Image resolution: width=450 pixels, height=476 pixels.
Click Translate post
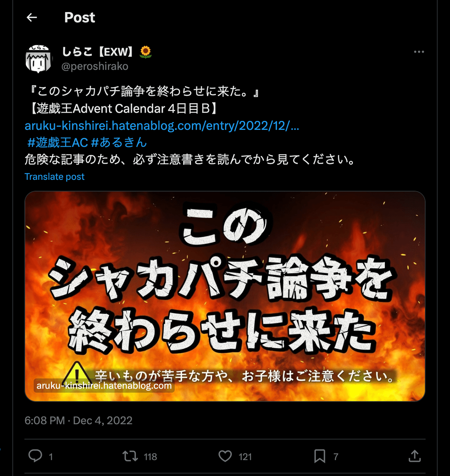point(54,177)
